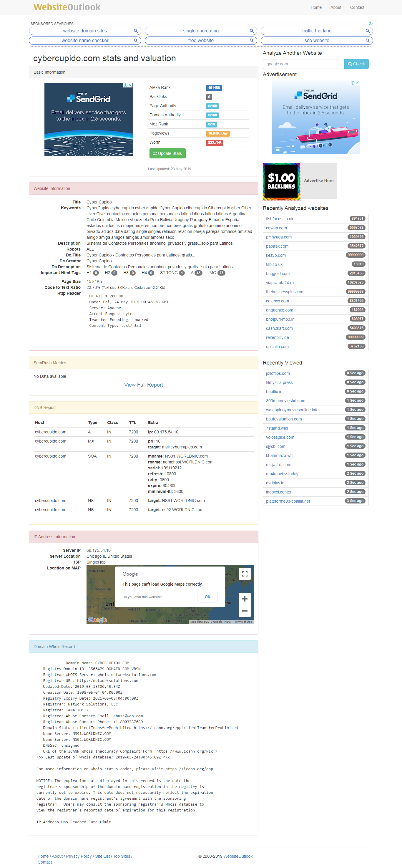
Task: Close the SendGrid ad in Basic Information
Action: [x=130, y=85]
